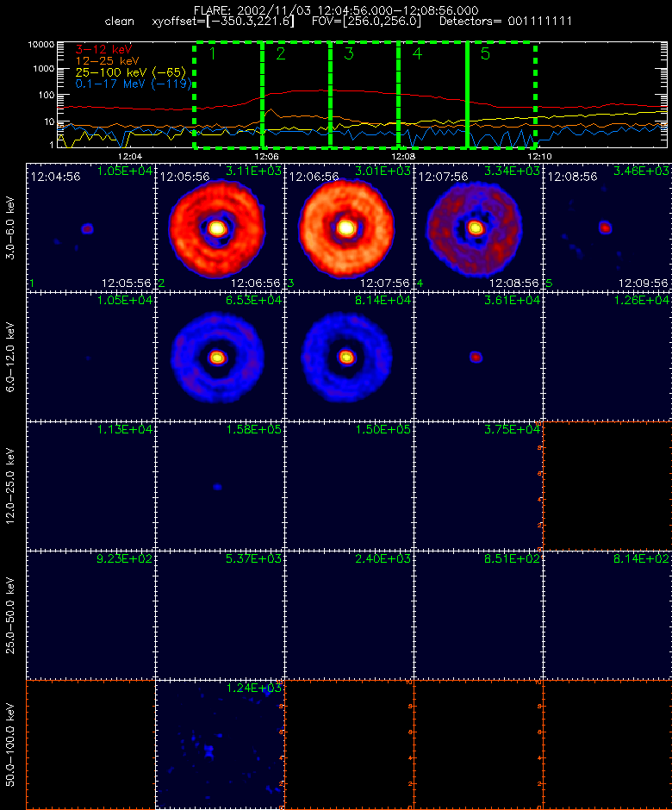Click the FLARE 2002/11/03 title text
The height and width of the screenshot is (810, 672).
[336, 10]
